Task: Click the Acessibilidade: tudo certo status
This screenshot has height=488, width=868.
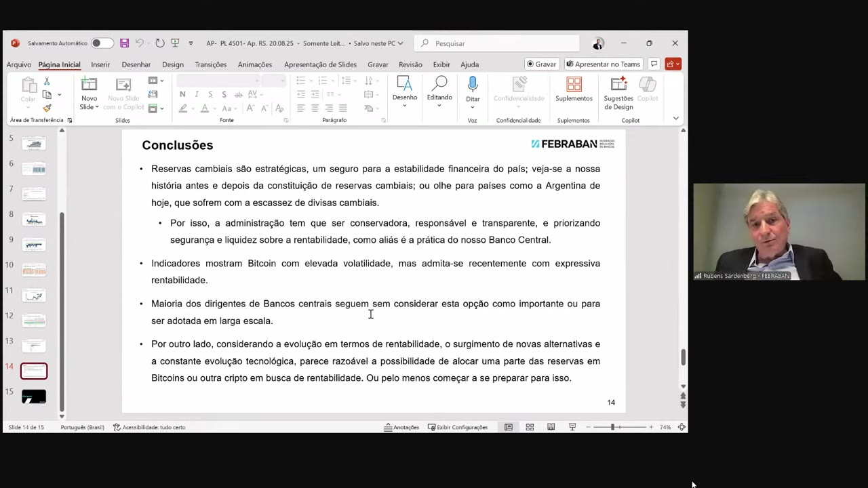Action: (149, 427)
